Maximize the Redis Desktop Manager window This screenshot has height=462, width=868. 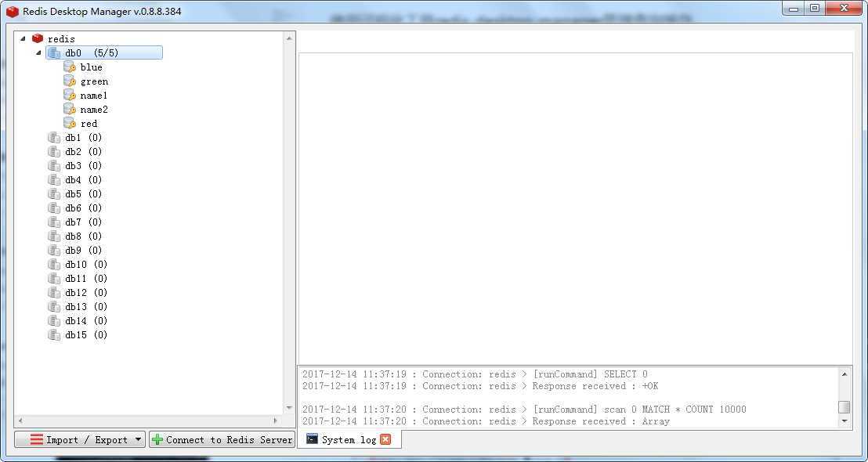click(815, 8)
